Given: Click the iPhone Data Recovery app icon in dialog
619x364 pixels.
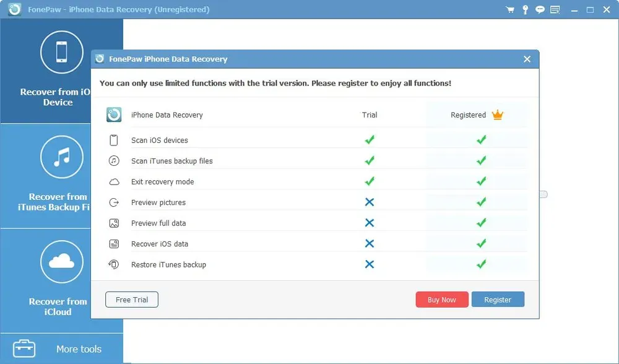Looking at the screenshot, I should [x=114, y=115].
